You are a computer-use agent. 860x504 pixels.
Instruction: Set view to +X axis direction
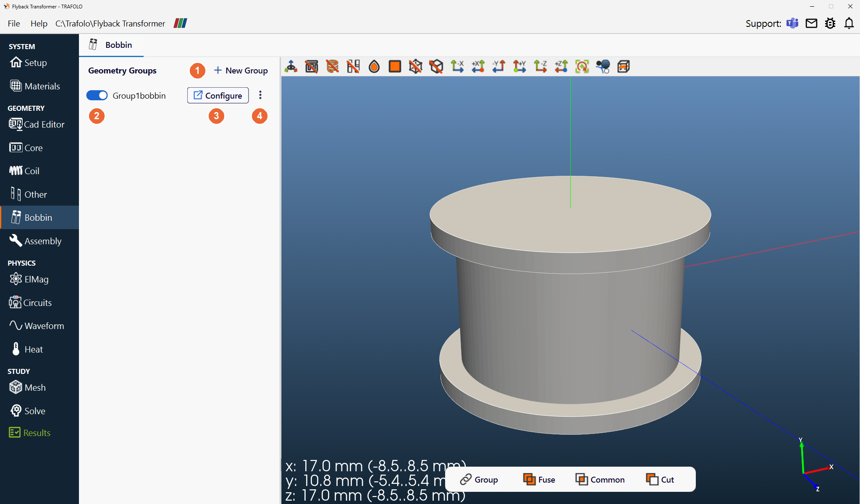tap(478, 66)
